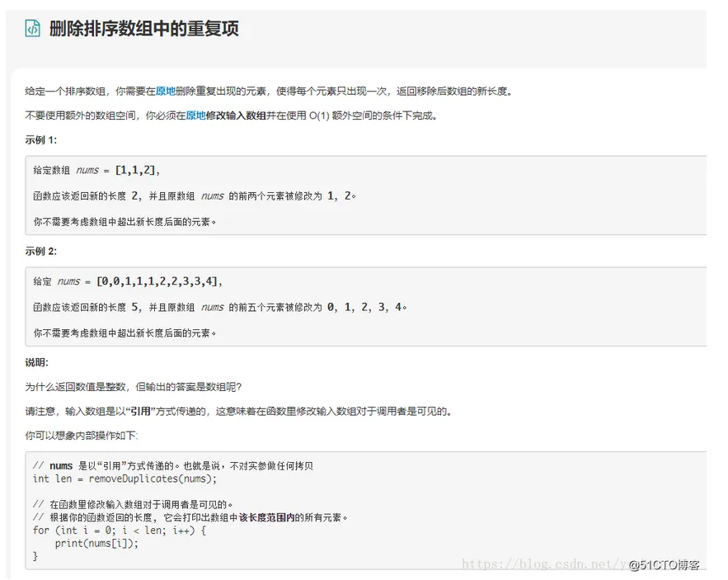Click the comment // nums 是以“引用”方式传递的

tap(173, 465)
